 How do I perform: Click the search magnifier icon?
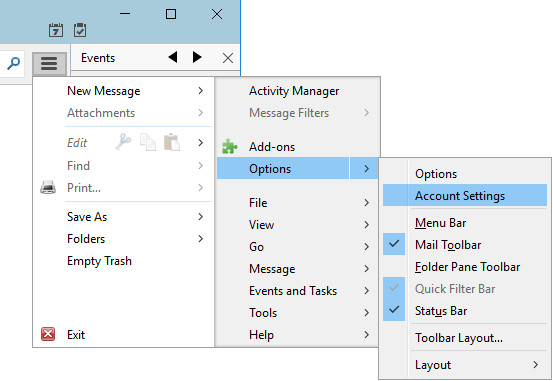coord(13,64)
